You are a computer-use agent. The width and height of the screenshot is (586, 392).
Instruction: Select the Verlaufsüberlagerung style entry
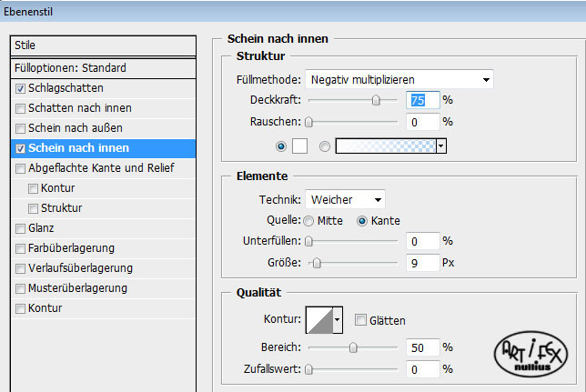coord(103,268)
